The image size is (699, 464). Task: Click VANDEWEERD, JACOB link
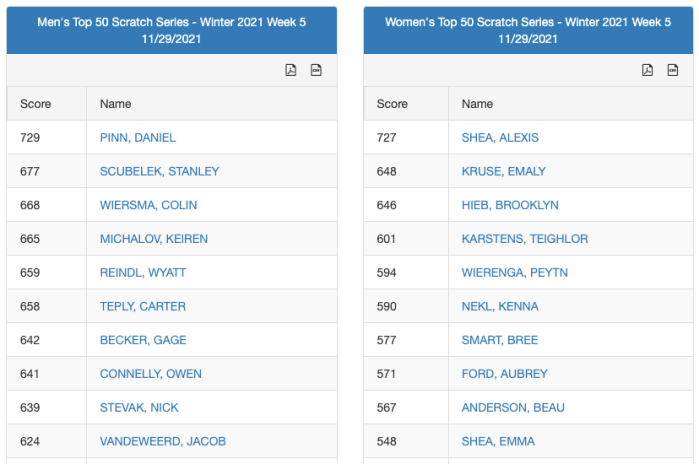[163, 441]
